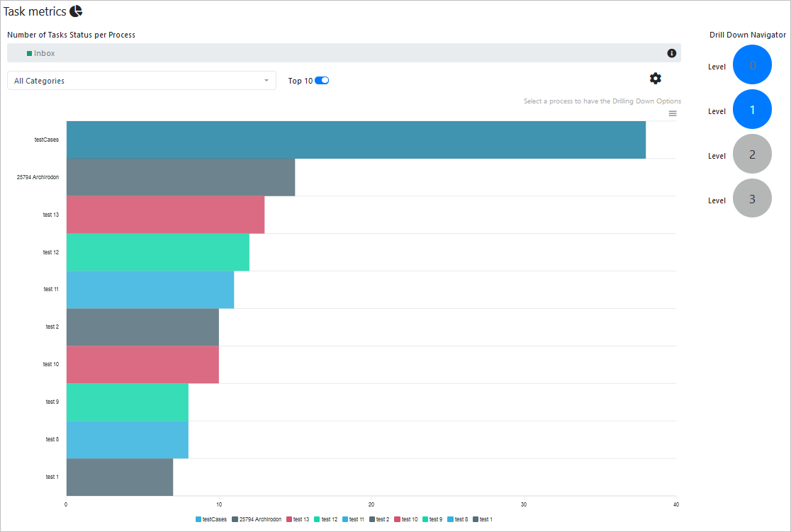Click the pie chart icon beside Task metrics

click(x=76, y=11)
